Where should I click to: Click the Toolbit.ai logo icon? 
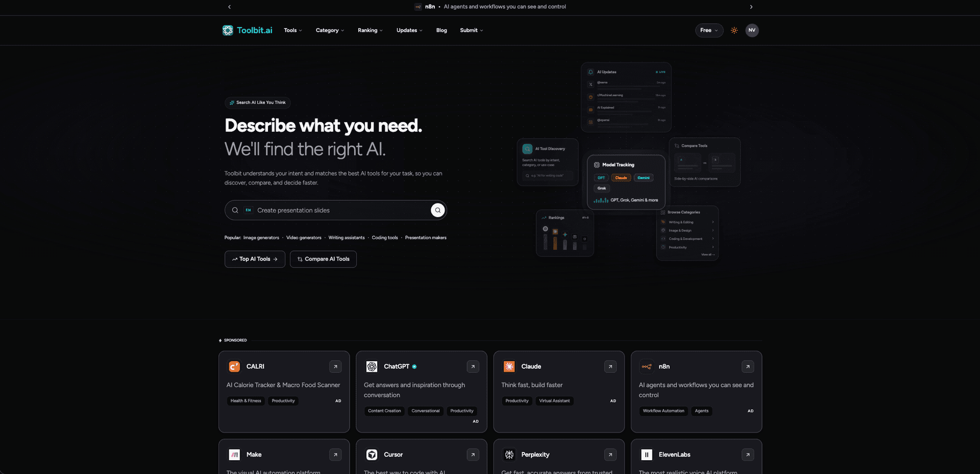pyautogui.click(x=228, y=30)
